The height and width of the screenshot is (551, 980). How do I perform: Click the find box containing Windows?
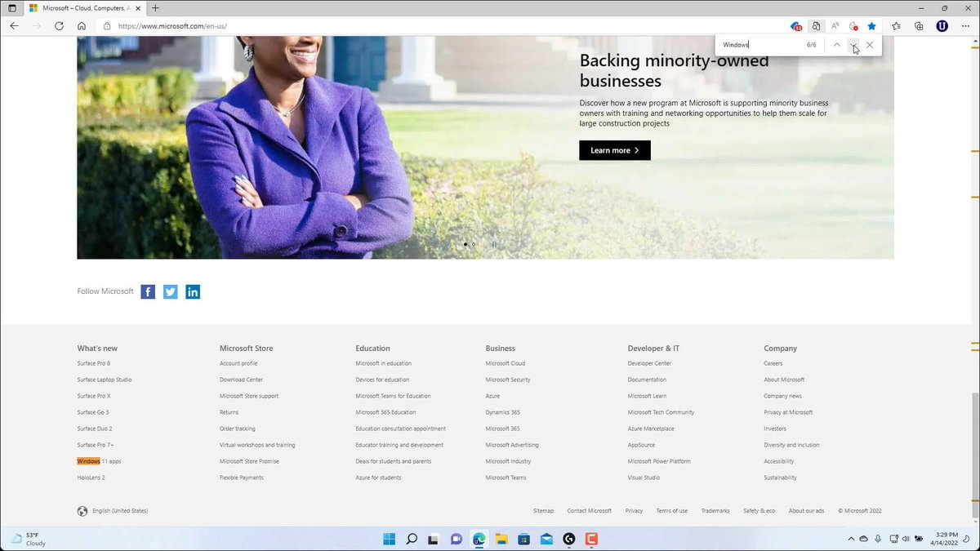[759, 45]
